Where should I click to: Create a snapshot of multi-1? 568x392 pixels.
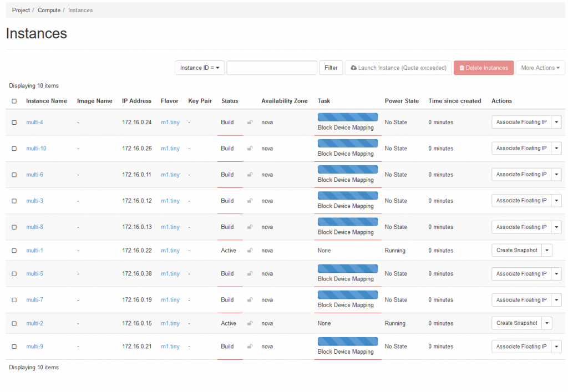tap(516, 250)
